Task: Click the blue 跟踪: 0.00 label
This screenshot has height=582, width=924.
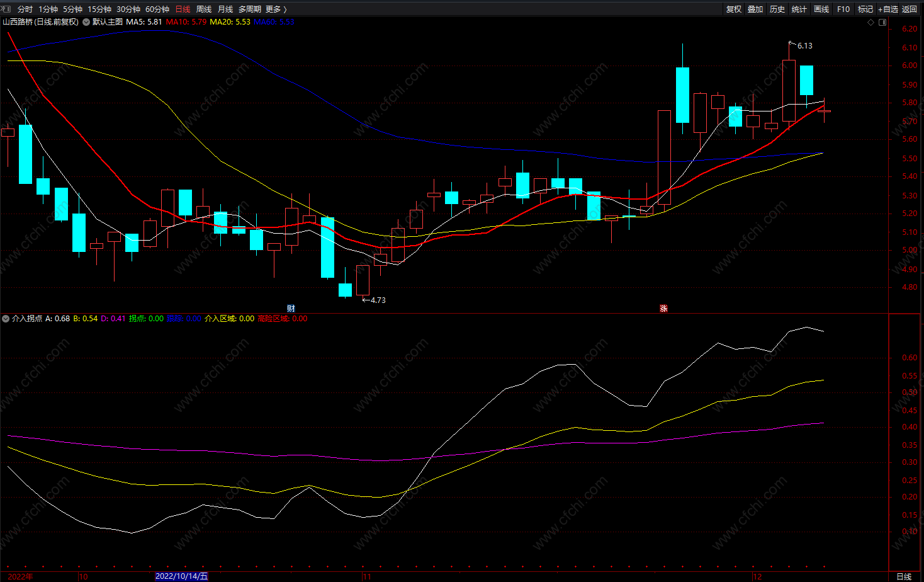Action: [184, 319]
